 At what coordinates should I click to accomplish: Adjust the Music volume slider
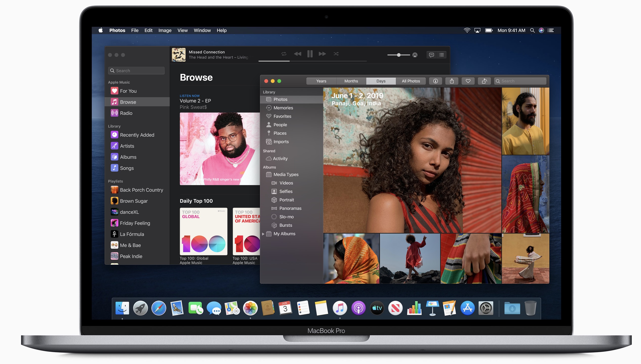399,55
